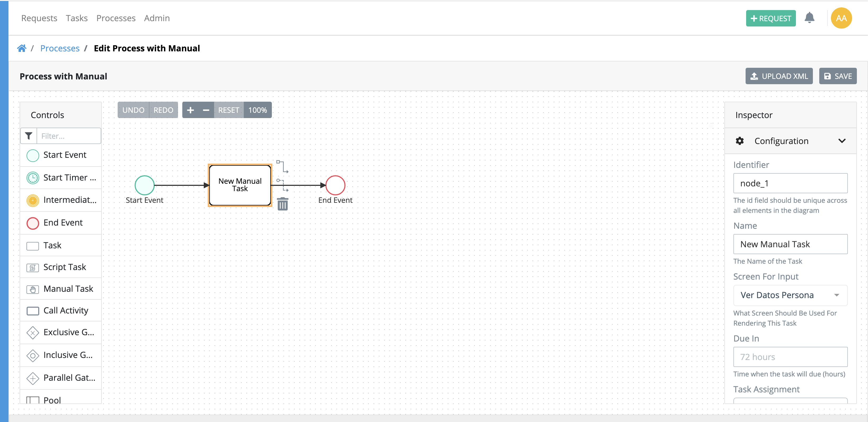Screen dimensions: 868x422
Task: Click the sequence flow connector icon near task
Action: pos(282,166)
